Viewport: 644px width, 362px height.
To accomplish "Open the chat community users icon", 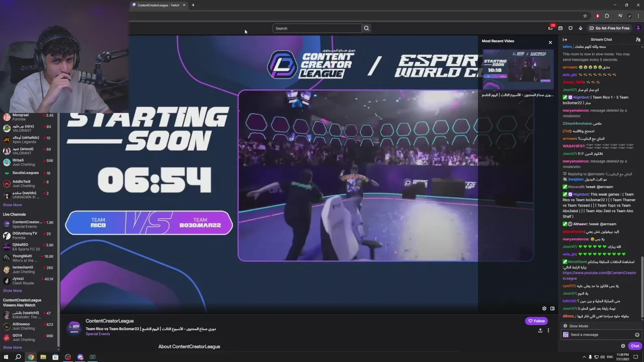I will point(638,40).
